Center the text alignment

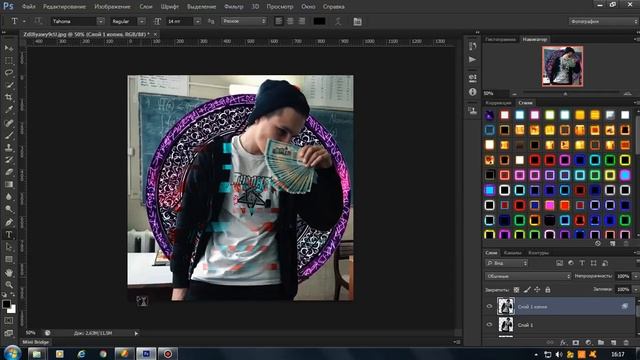tap(290, 21)
